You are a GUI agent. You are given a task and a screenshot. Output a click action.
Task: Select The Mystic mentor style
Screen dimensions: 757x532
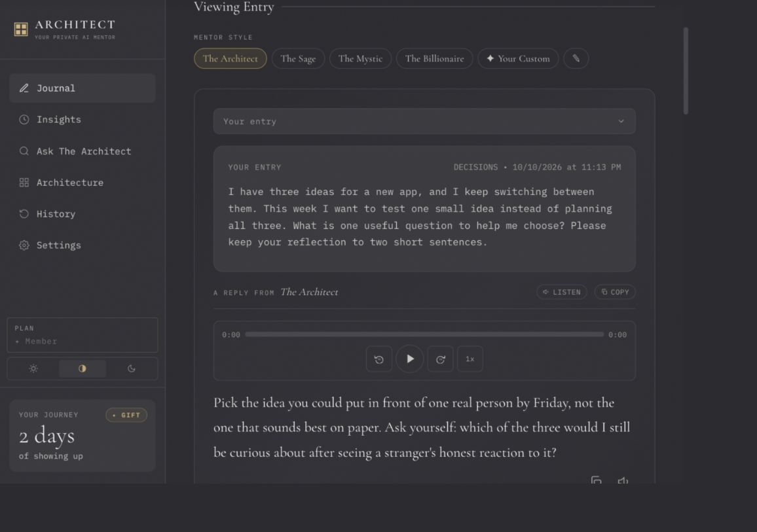360,58
